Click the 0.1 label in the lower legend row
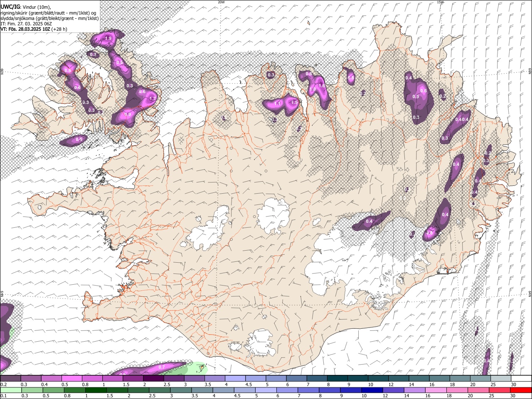The height and width of the screenshot is (399, 532). 4,396
